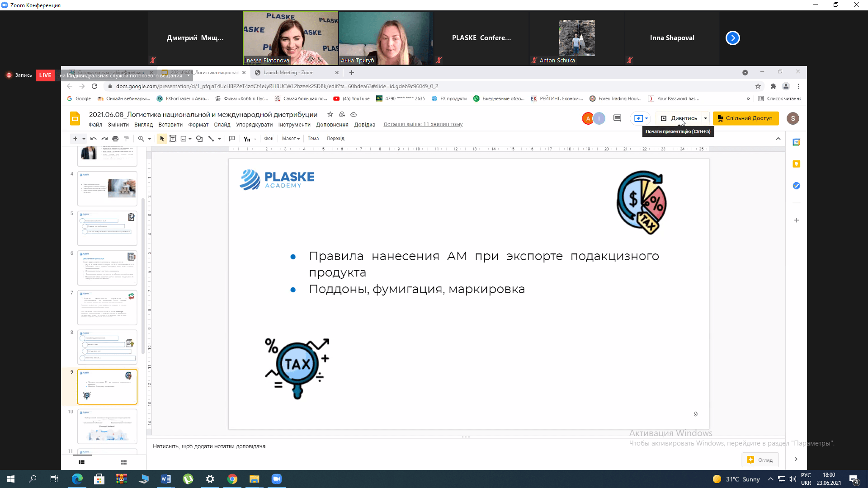
Task: Open Google Keep side panel icon
Action: pos(796,164)
